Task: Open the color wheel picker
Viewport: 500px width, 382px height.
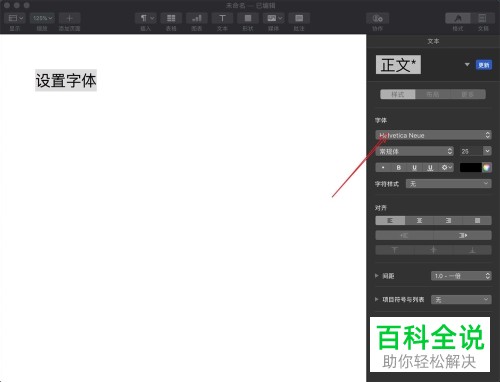Action: pyautogui.click(x=487, y=167)
